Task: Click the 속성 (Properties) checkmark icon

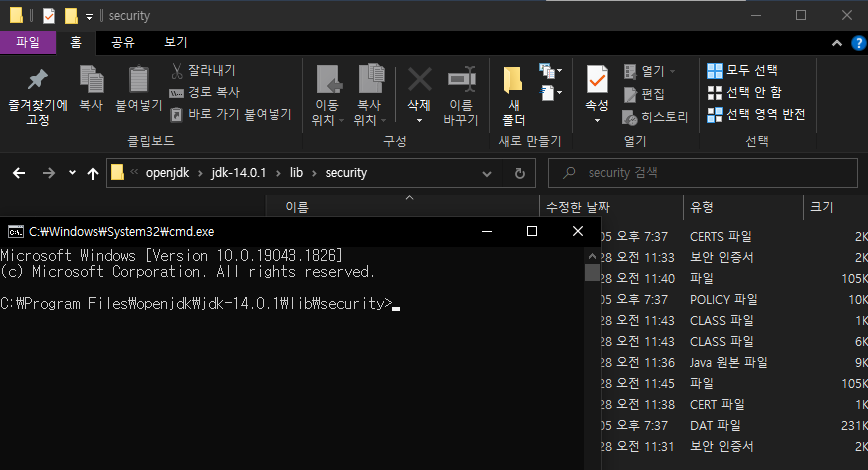Action: 597,80
